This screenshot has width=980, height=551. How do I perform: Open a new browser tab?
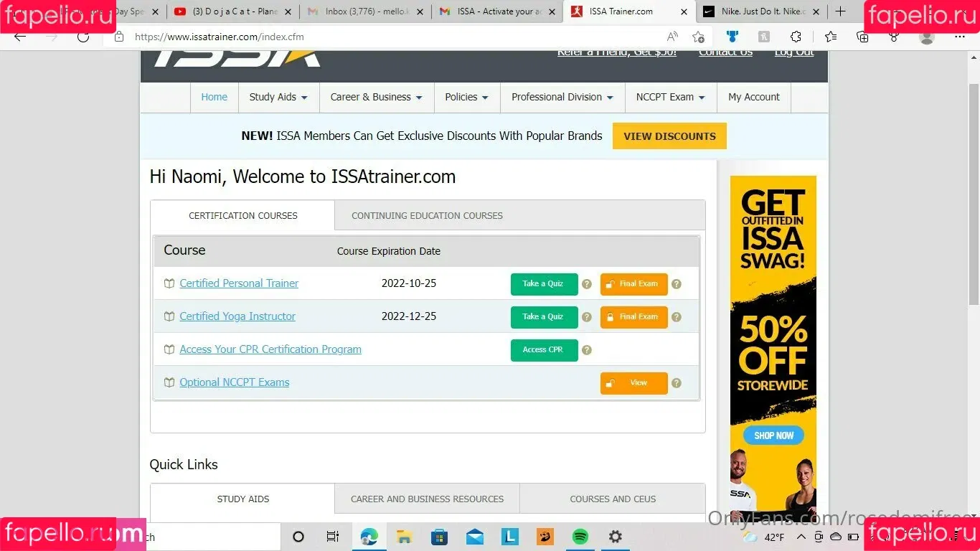(840, 11)
